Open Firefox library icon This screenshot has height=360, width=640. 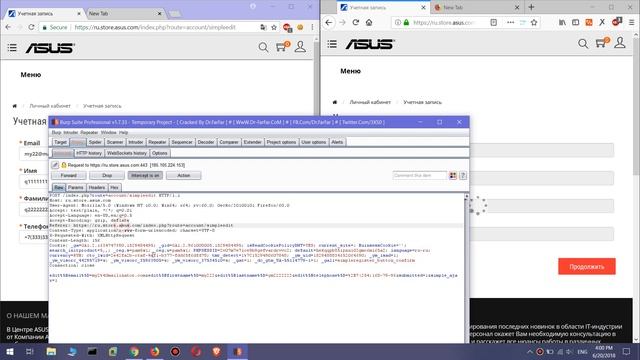pyautogui.click(x=562, y=22)
